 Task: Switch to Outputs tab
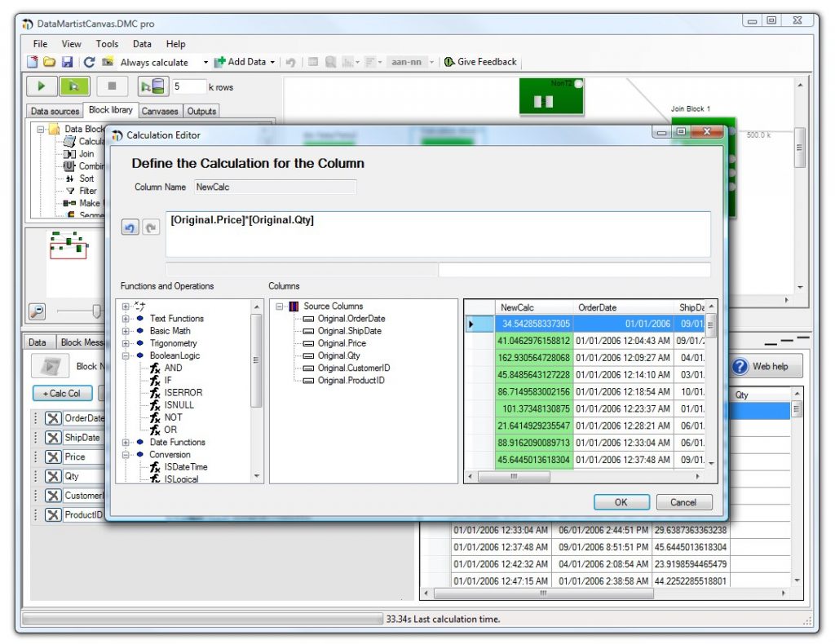[201, 111]
